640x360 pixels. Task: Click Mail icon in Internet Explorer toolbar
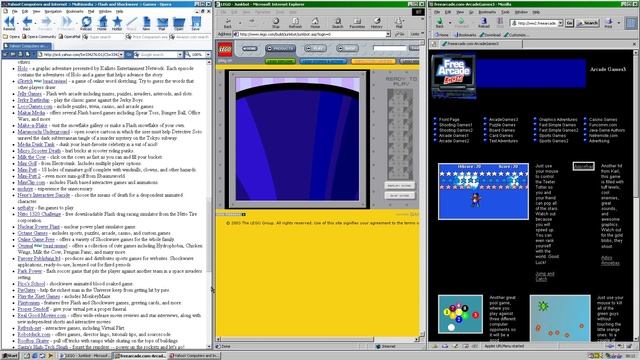point(398,22)
